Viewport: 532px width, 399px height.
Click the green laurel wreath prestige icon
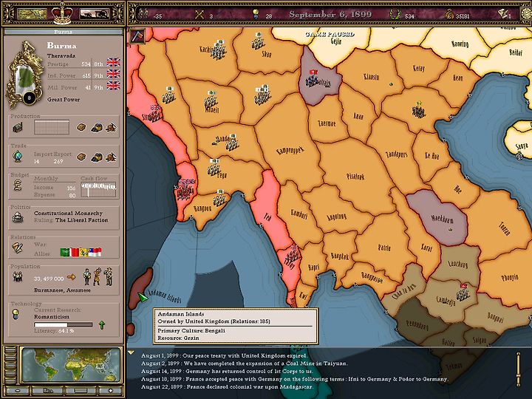click(x=395, y=14)
